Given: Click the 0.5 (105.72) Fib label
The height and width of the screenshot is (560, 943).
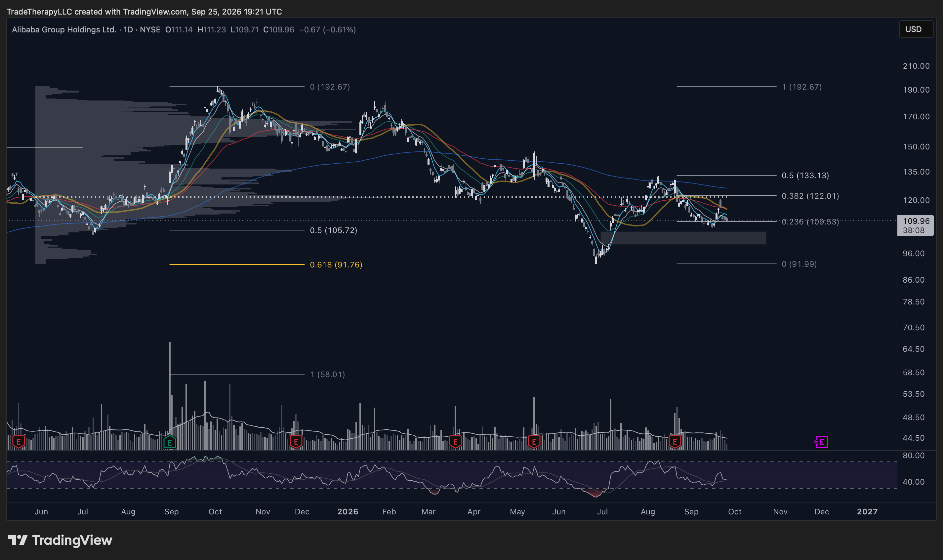Looking at the screenshot, I should point(334,230).
